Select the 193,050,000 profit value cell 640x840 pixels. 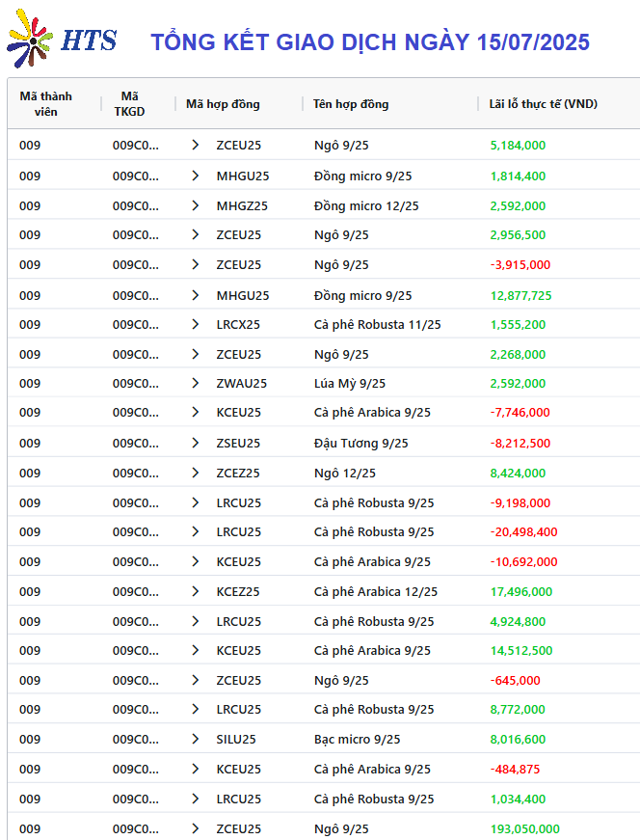coord(525,828)
